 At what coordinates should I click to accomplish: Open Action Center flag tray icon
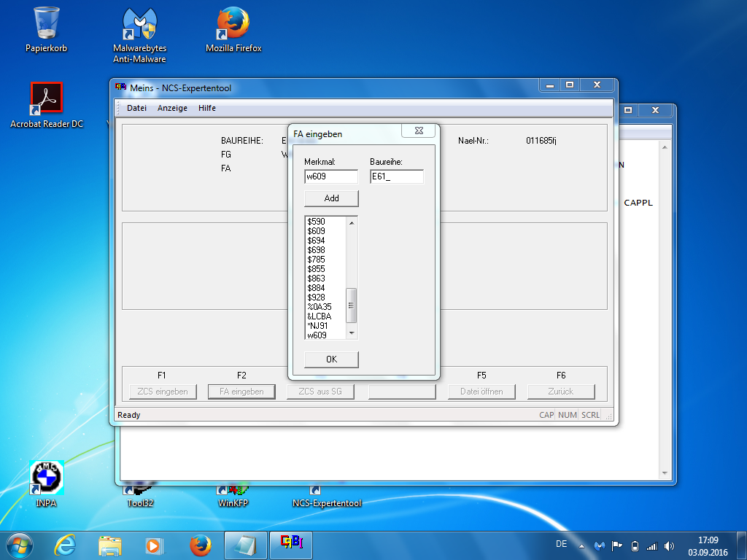[617, 546]
